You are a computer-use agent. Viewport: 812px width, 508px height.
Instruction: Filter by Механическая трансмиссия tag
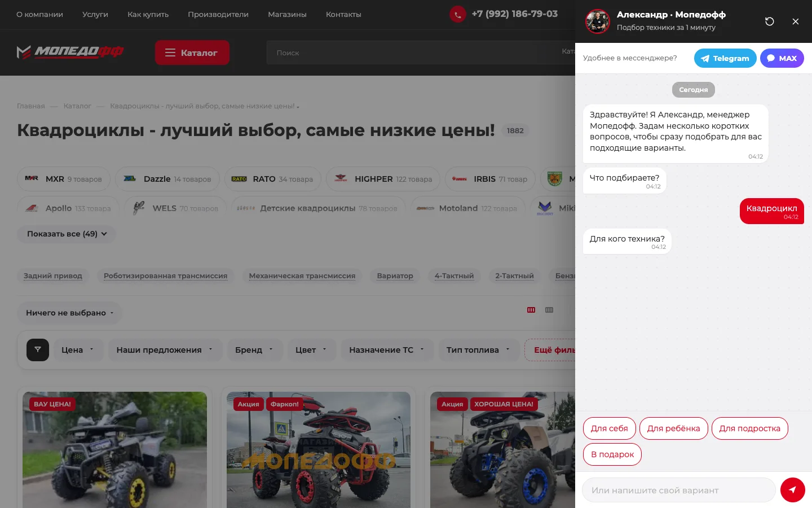coord(302,275)
